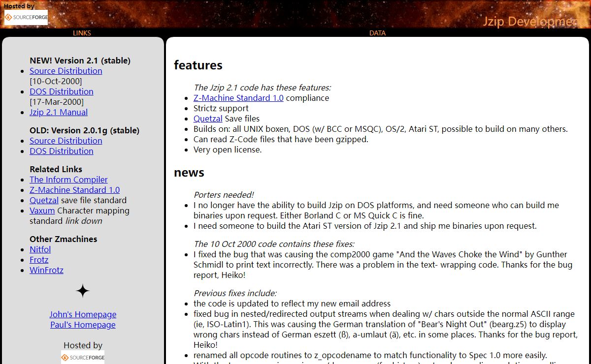
Task: Click the [10-Oct-2000] date text
Action: (56, 81)
